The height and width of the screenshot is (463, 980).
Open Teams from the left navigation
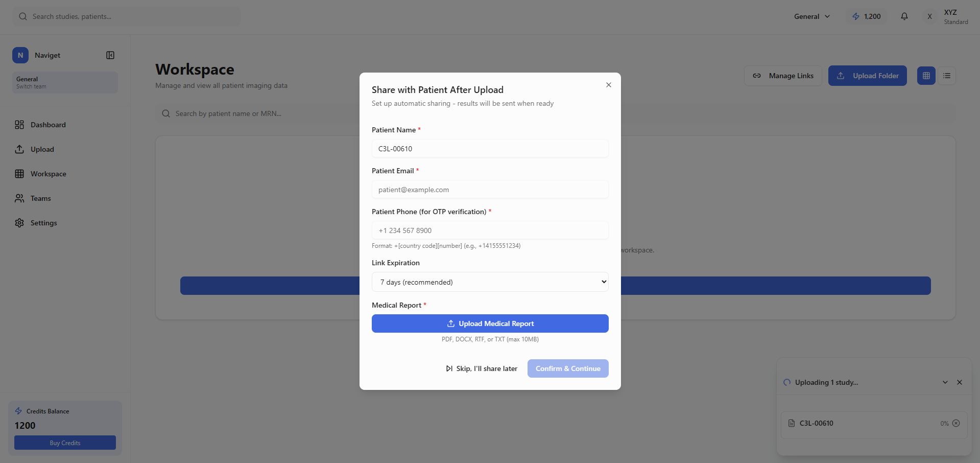coord(40,198)
